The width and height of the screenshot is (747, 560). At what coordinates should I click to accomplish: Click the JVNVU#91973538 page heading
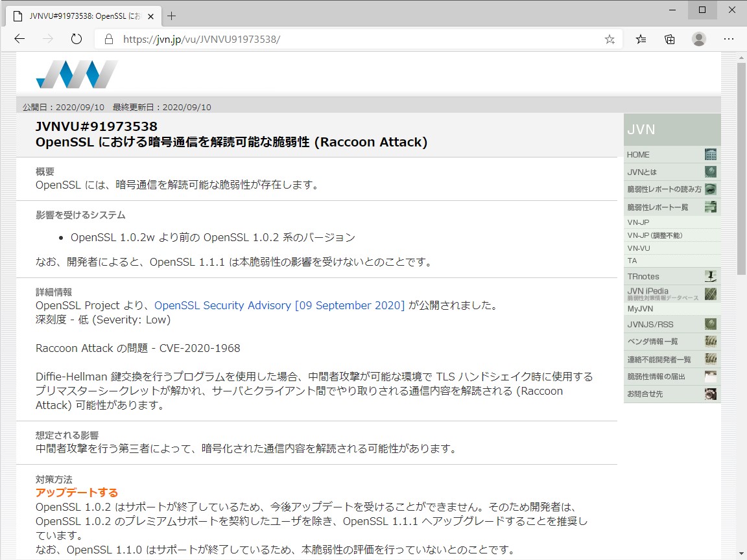pyautogui.click(x=96, y=126)
